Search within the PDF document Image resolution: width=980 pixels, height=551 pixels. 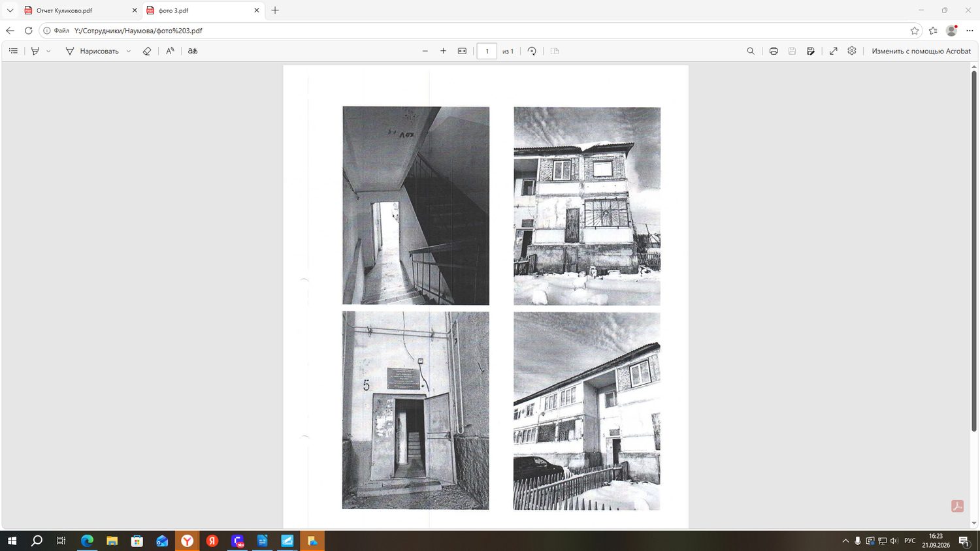[x=751, y=51]
